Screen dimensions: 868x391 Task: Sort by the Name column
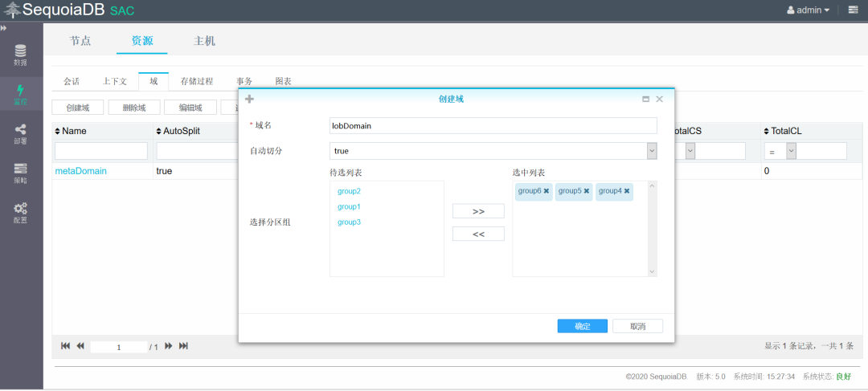click(x=70, y=131)
